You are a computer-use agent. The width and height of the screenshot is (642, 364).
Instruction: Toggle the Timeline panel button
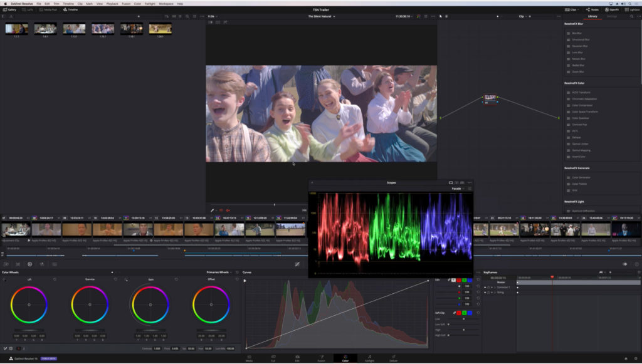(x=70, y=9)
